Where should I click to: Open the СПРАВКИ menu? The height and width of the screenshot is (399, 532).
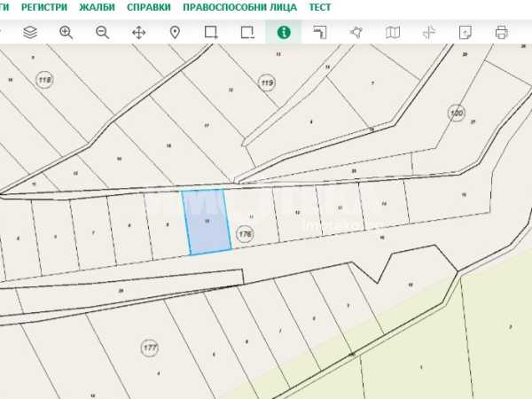pos(149,7)
